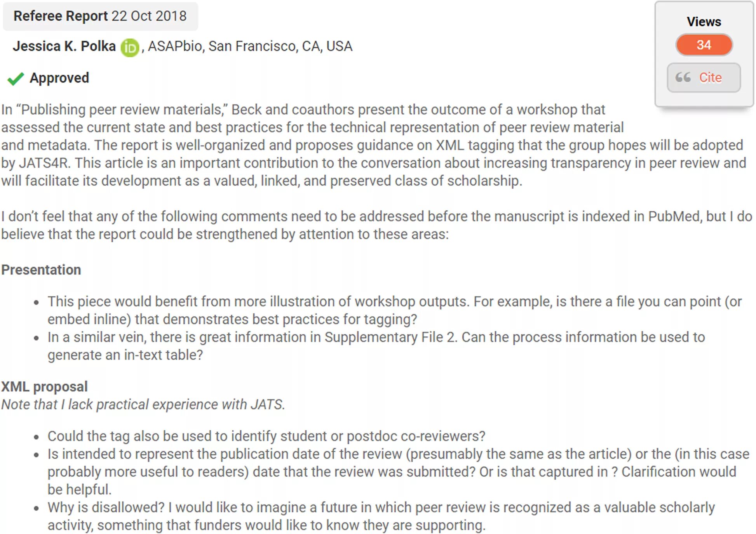The image size is (756, 534).
Task: Click the ASAPbio, San Francisco affiliation text
Action: click(x=250, y=46)
